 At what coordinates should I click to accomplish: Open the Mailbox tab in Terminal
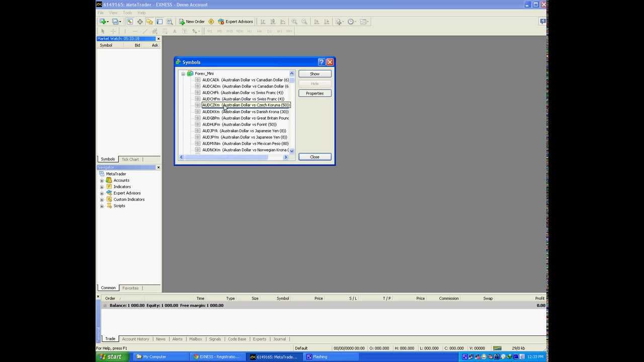click(195, 339)
